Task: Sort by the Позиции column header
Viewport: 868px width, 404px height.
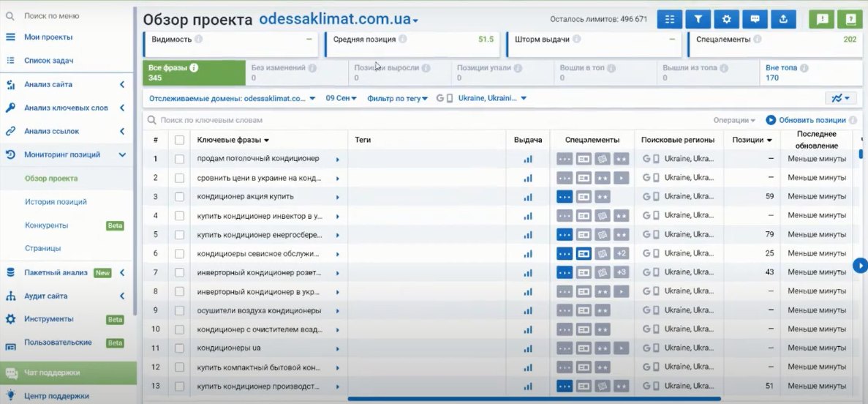Action: click(x=752, y=141)
